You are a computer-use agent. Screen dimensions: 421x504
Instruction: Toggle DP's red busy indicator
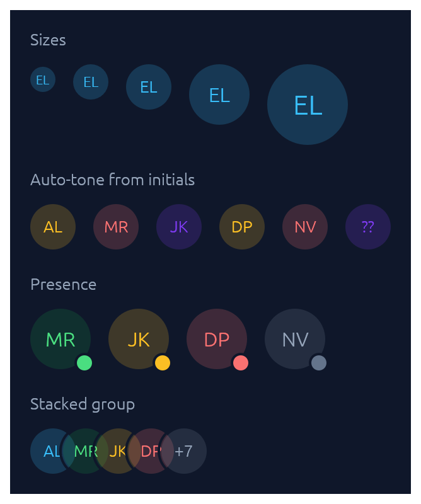pyautogui.click(x=240, y=363)
